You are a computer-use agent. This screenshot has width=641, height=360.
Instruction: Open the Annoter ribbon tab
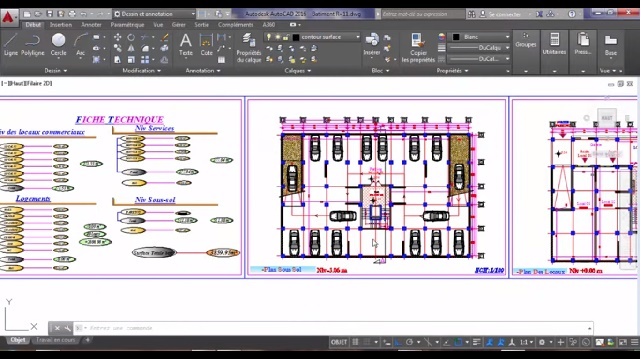(x=91, y=25)
